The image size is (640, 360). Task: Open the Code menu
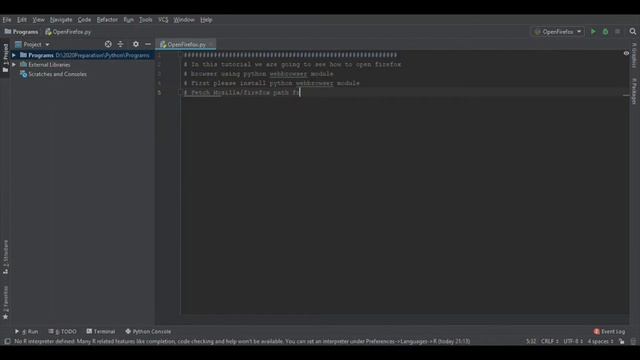pyautogui.click(x=84, y=20)
